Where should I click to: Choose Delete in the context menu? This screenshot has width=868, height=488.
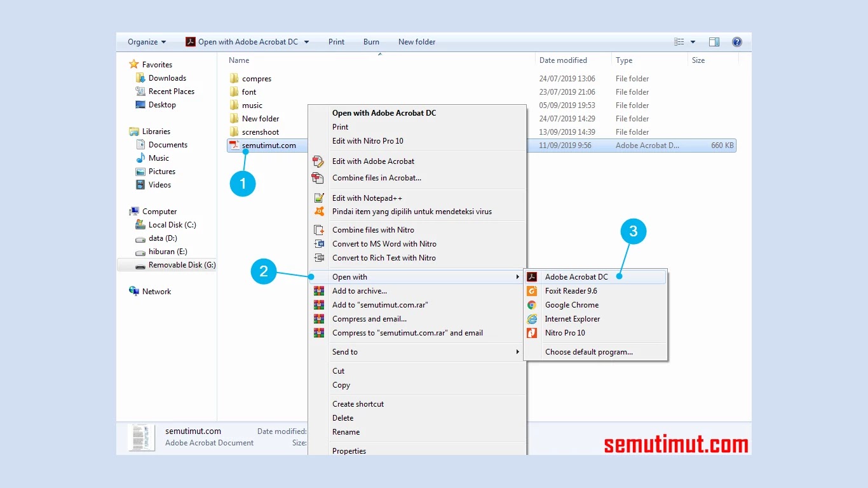click(417, 418)
